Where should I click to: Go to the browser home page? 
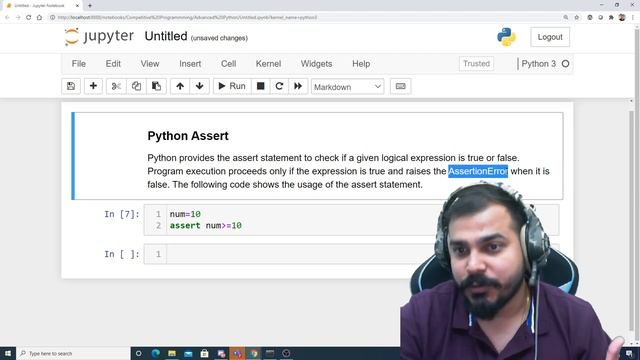pyautogui.click(x=39, y=18)
